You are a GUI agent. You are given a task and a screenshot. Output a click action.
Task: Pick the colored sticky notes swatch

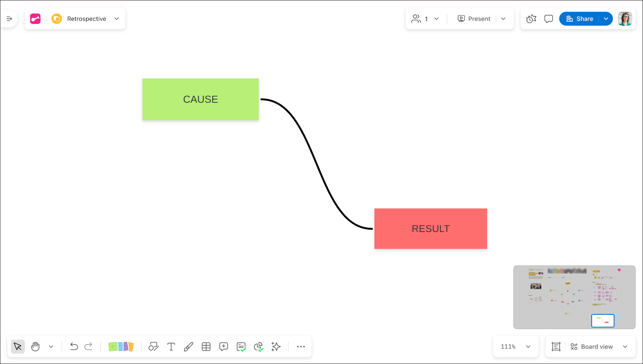121,347
